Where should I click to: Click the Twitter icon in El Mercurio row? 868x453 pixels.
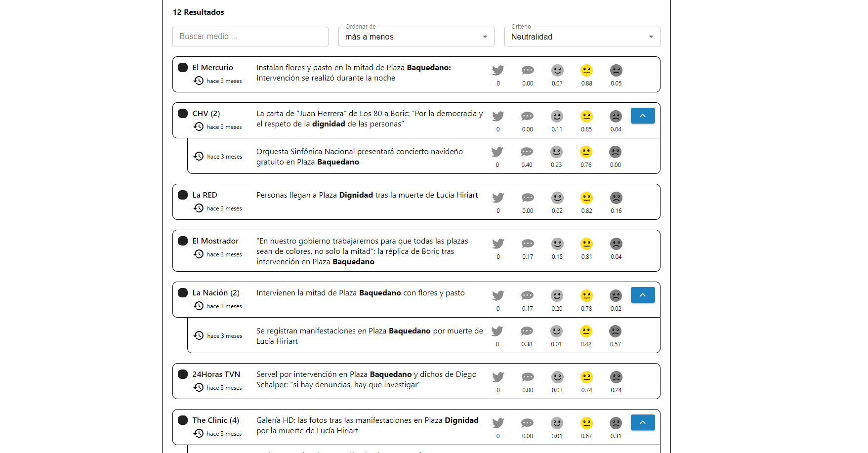tap(498, 71)
